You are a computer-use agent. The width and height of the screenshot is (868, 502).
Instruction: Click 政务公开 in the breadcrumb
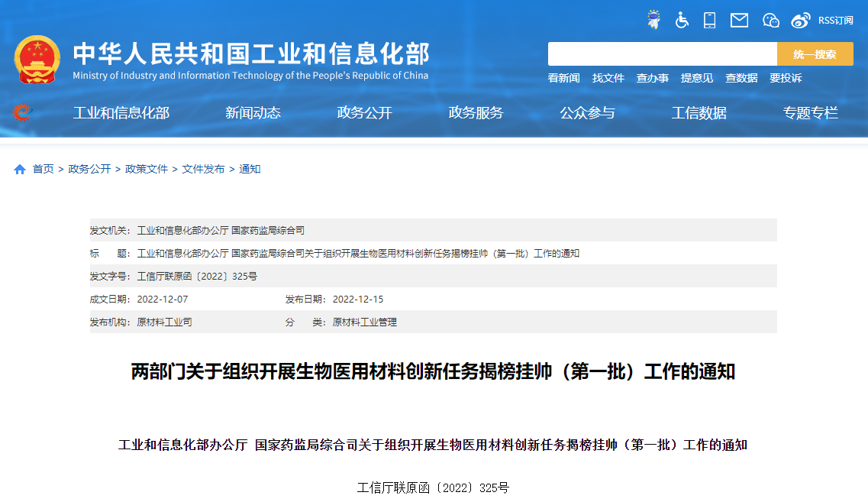[89, 169]
